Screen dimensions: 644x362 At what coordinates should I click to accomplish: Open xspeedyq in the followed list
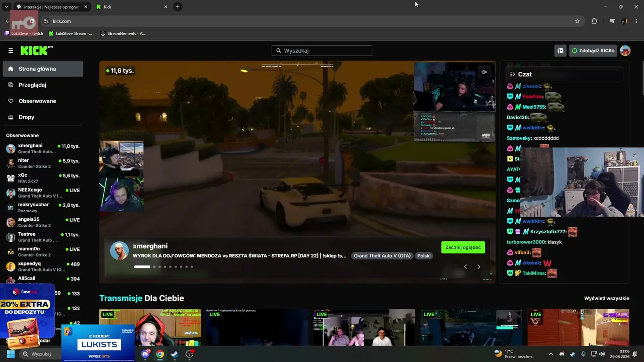point(43,266)
